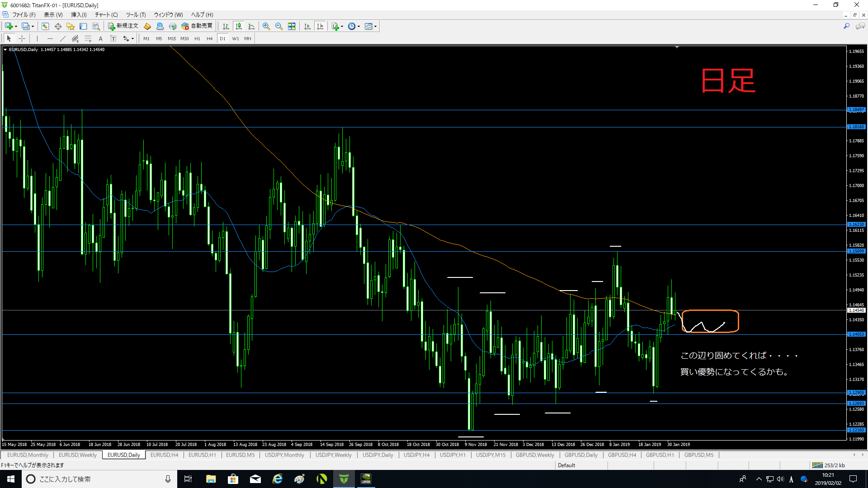The image size is (868, 488).
Task: Show the Market Watch window
Action: click(45, 26)
